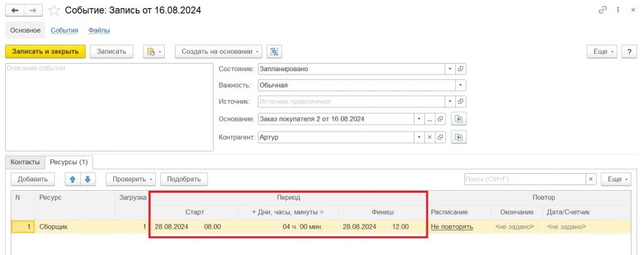Screen dimensions: 644x255
Task: Move resource row up with blue arrow
Action: pos(73,179)
